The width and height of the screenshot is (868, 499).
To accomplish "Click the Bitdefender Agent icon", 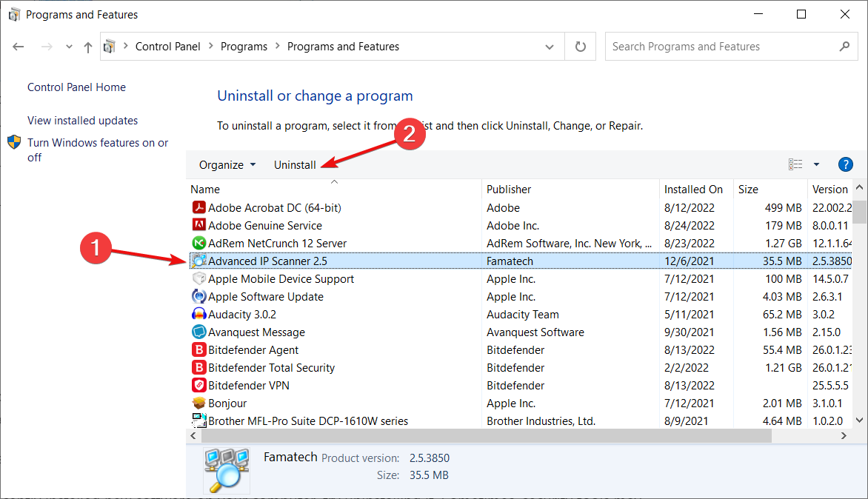I will coord(198,349).
